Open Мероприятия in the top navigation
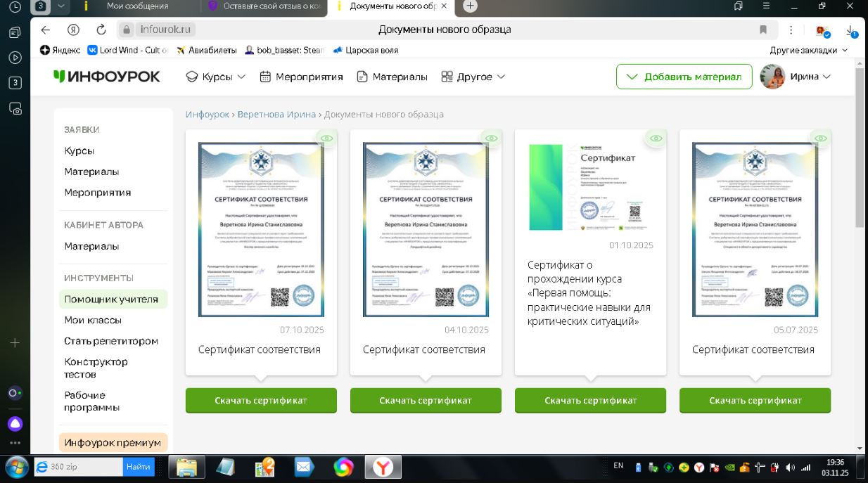868x483 pixels. coord(301,77)
